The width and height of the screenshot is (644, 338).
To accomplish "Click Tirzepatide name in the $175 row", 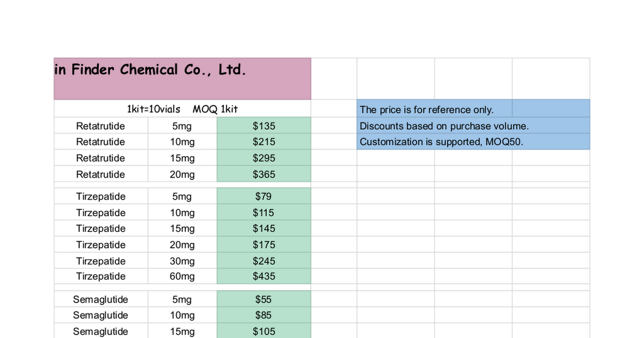I will [x=101, y=245].
